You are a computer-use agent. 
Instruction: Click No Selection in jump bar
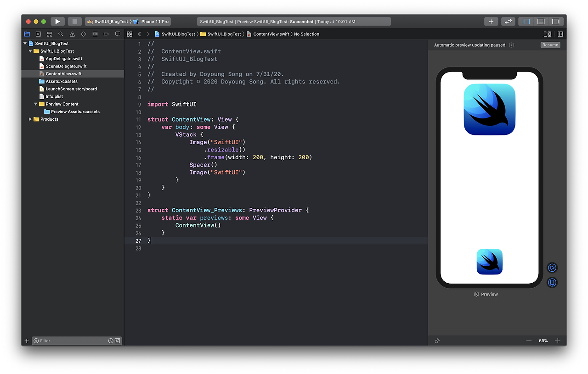coord(306,34)
